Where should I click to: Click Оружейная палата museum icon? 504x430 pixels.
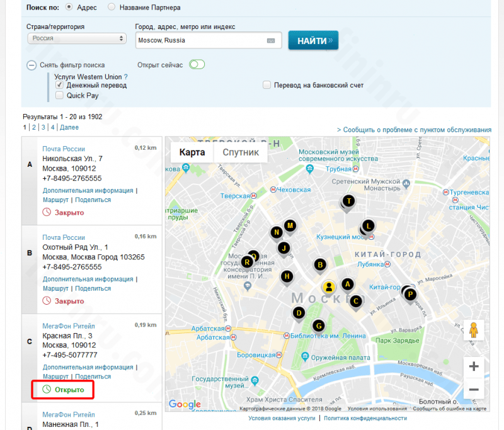pyautogui.click(x=305, y=357)
